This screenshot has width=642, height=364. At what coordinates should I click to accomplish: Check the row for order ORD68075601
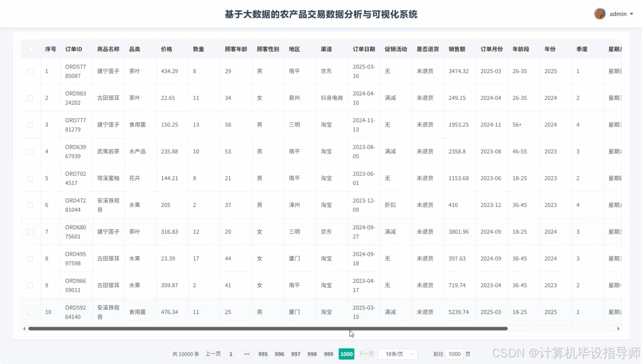click(x=30, y=232)
